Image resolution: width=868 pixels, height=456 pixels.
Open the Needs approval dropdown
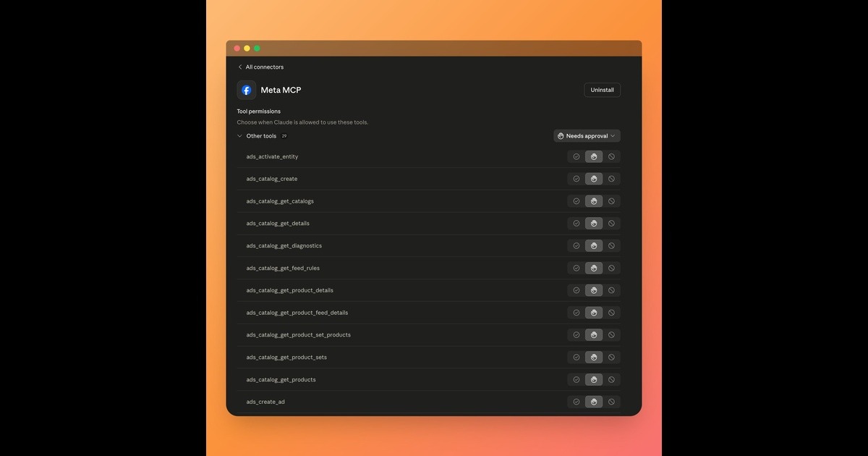point(587,136)
